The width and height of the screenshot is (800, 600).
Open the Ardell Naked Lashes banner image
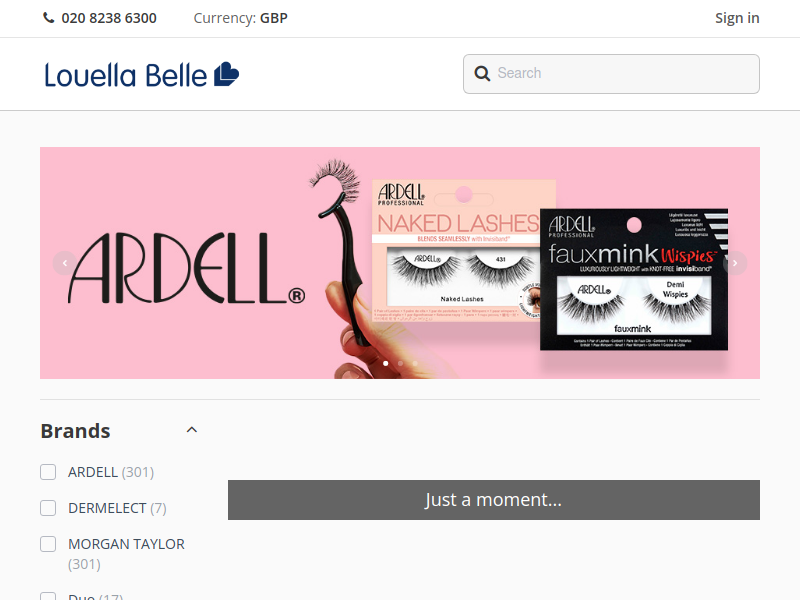[400, 263]
